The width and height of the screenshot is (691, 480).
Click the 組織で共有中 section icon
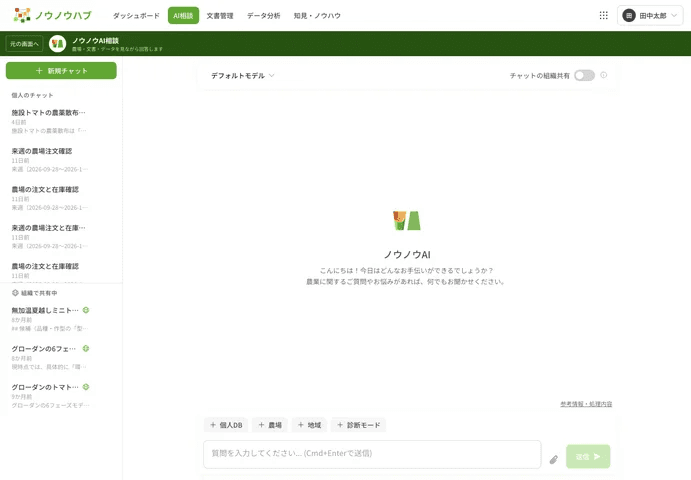click(x=15, y=293)
